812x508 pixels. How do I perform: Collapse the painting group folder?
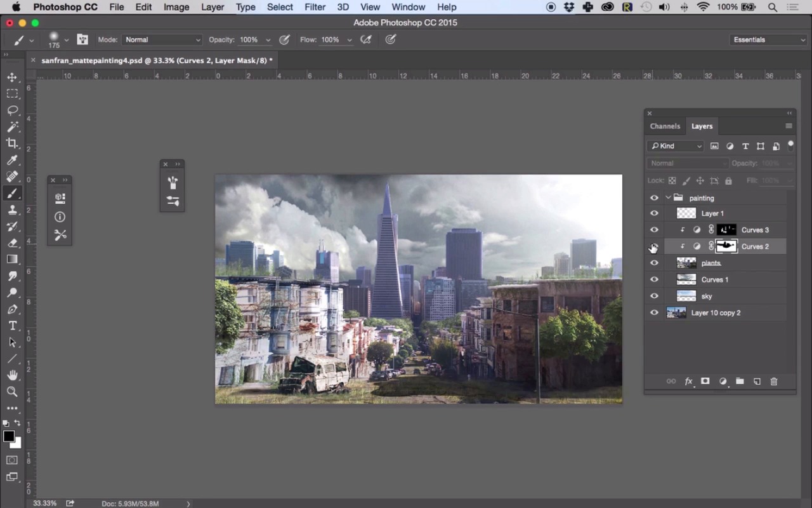(668, 197)
